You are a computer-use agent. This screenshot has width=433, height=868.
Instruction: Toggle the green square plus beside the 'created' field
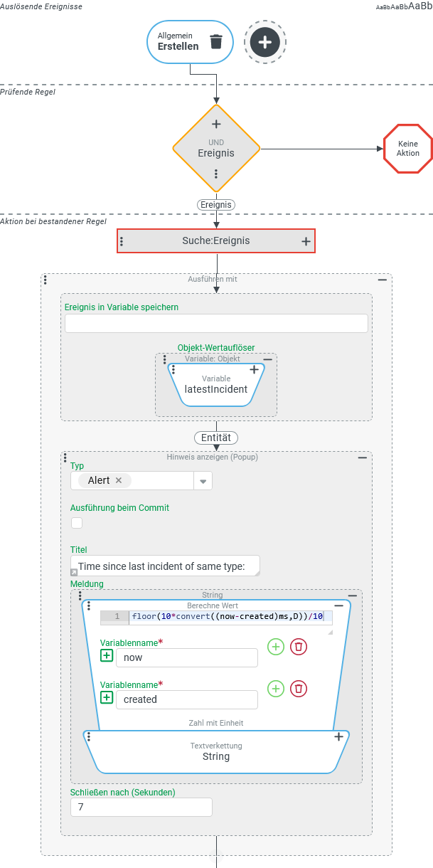(107, 697)
